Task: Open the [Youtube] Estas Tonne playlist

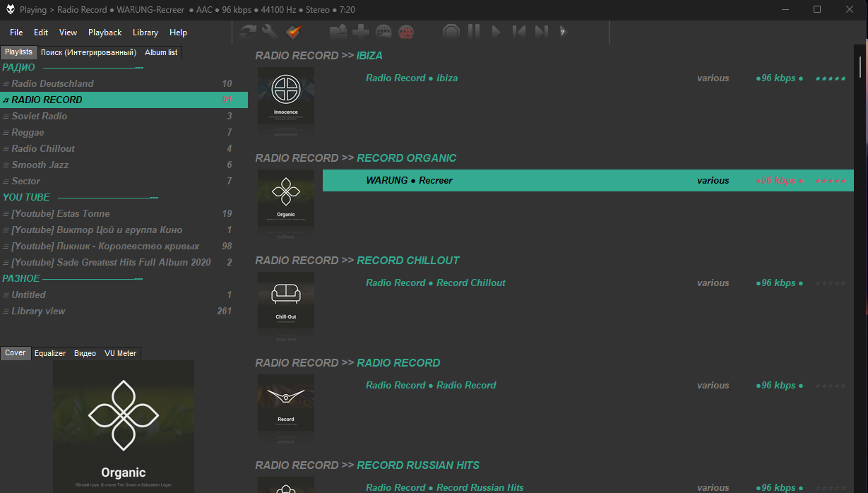Action: [124, 213]
